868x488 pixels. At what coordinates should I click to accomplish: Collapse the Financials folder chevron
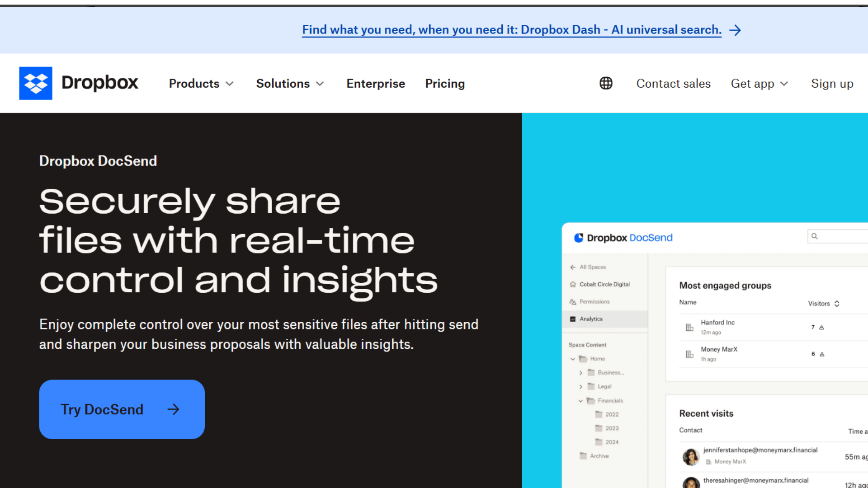pos(580,401)
